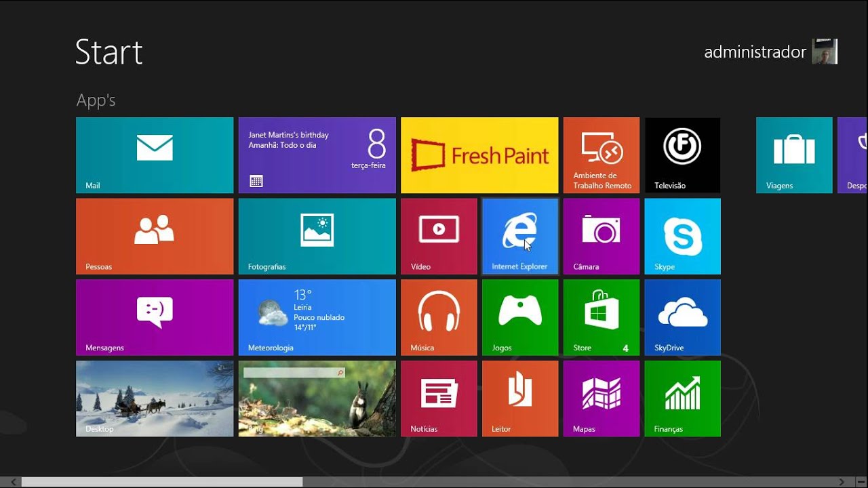Open the Fotografias tile
The width and height of the screenshot is (868, 488).
point(317,237)
